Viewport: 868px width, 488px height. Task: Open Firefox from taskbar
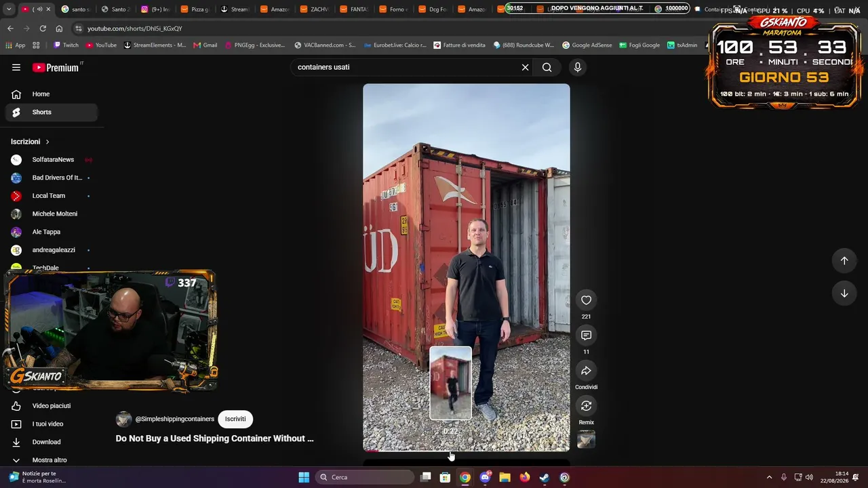pyautogui.click(x=525, y=477)
